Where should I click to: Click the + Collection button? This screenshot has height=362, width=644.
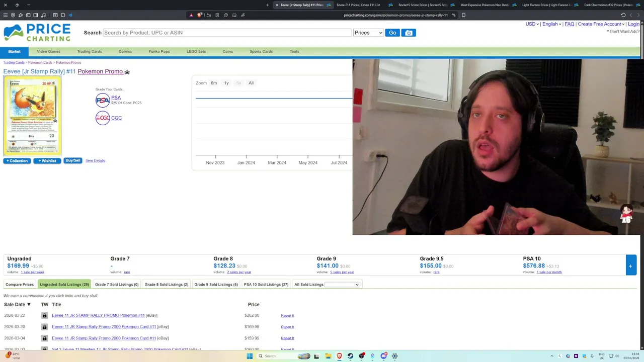17,161
